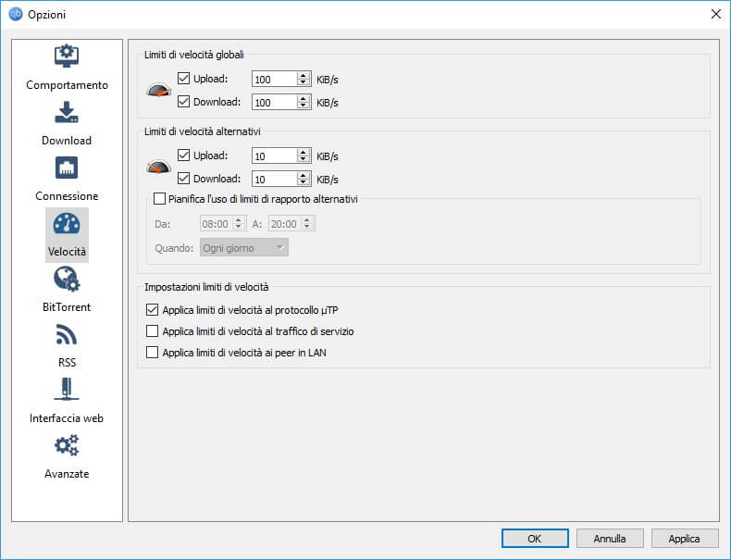Image resolution: width=731 pixels, height=560 pixels.
Task: Click the global speed limits gauge icon
Action: click(x=159, y=90)
